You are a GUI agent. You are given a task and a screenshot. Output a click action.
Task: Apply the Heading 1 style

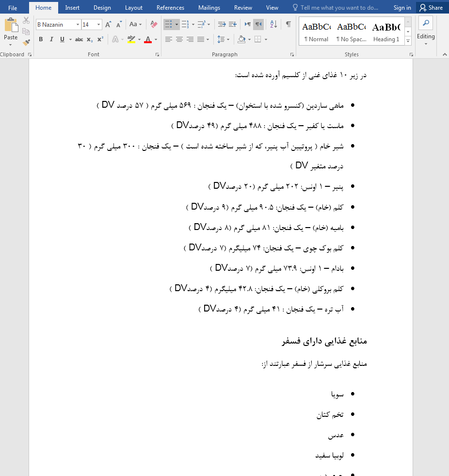click(386, 32)
